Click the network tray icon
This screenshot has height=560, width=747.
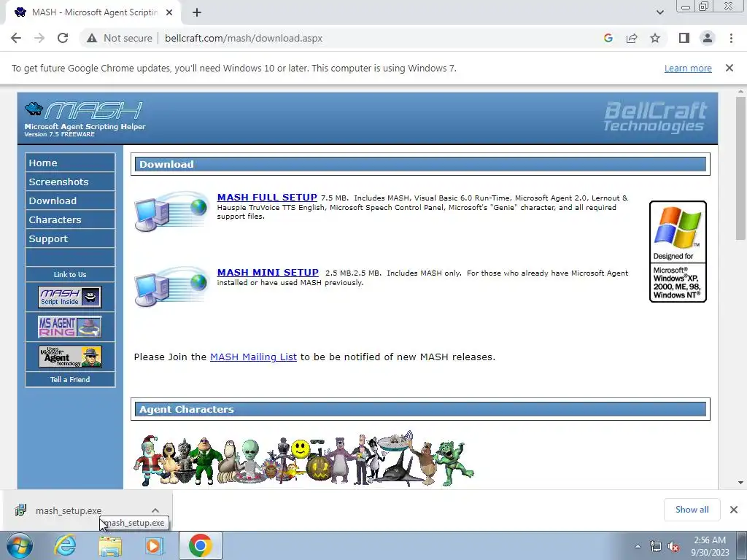pos(656,547)
